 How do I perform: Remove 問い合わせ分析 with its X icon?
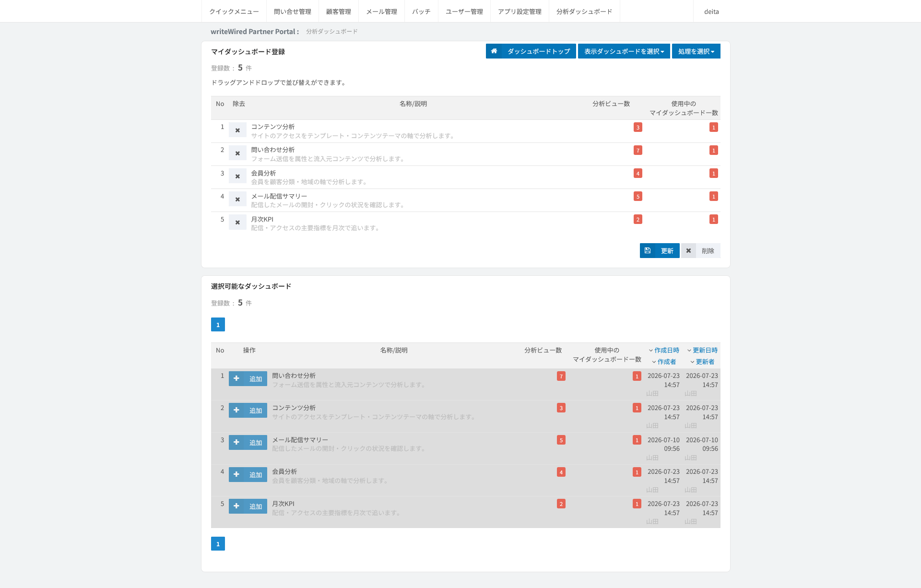237,153
